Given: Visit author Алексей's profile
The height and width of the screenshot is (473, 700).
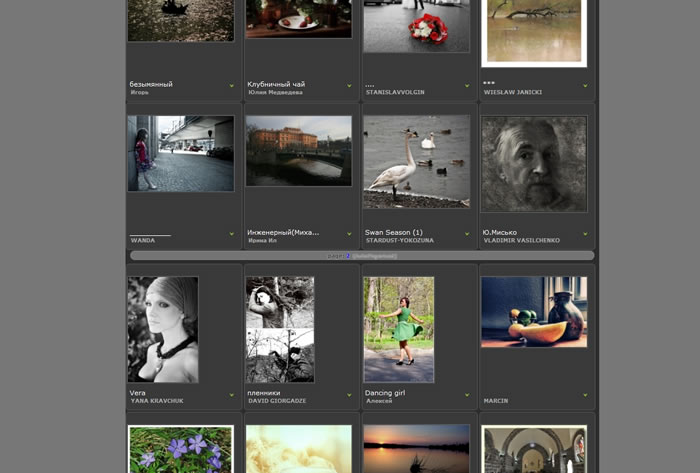Looking at the screenshot, I should coord(379,401).
